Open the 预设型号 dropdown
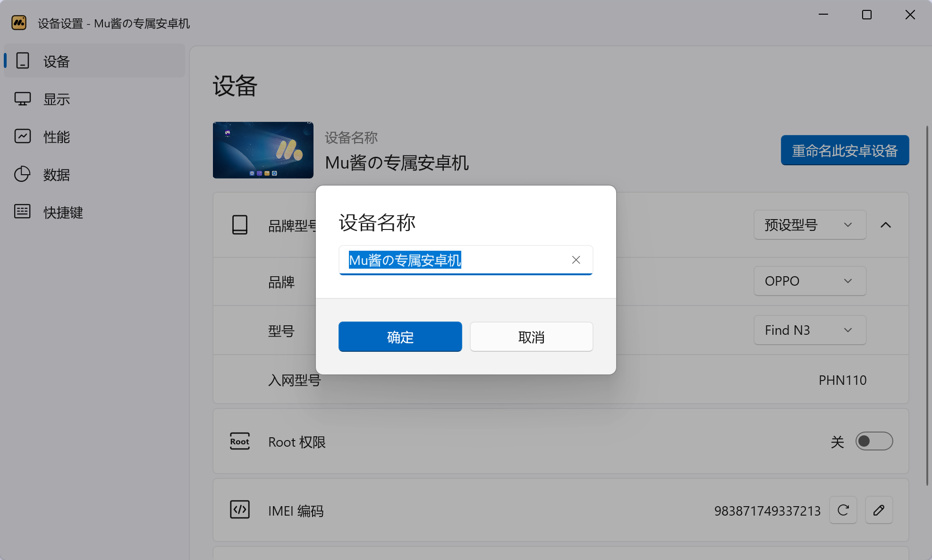 pos(810,225)
